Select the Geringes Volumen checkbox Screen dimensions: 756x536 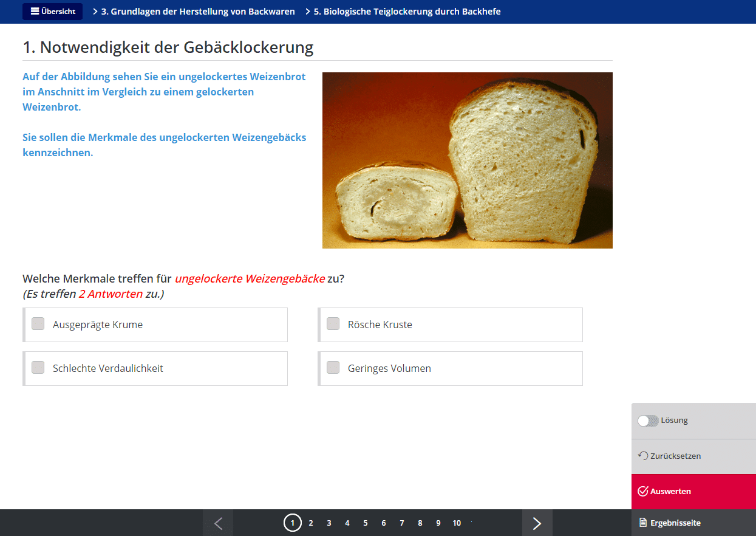[x=333, y=368]
